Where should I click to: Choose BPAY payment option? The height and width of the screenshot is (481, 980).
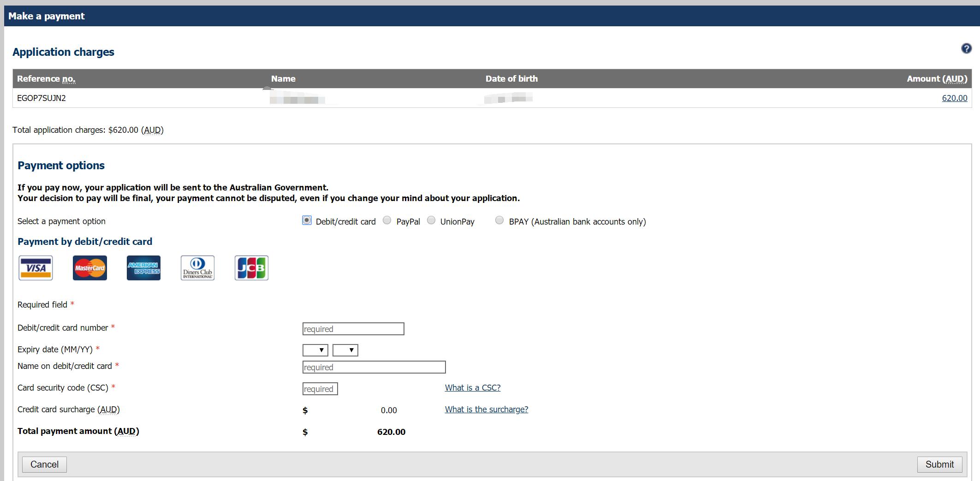pyautogui.click(x=499, y=220)
